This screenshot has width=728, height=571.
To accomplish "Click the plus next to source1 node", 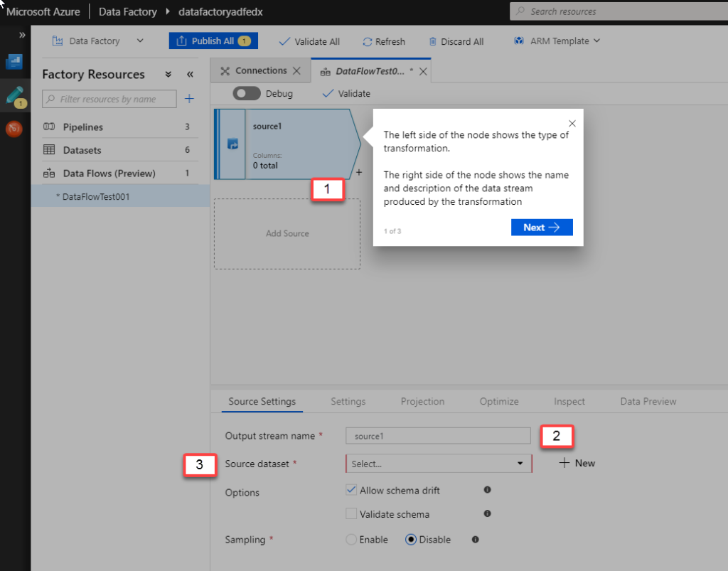I will pos(359,172).
